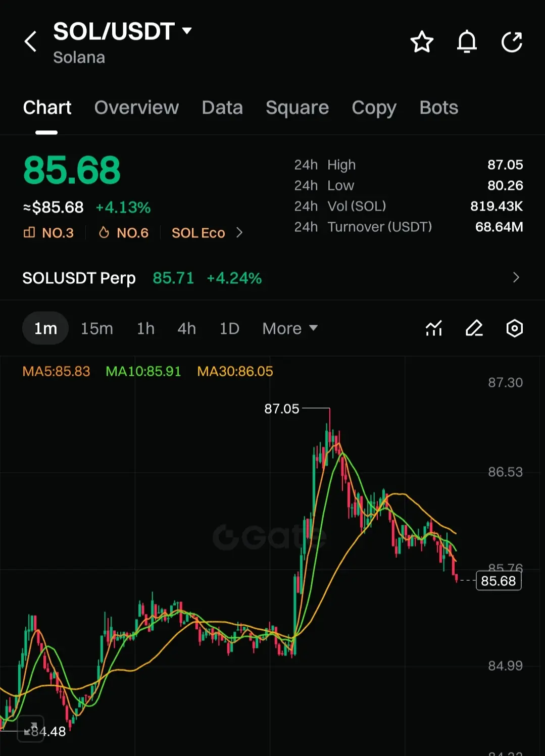Tap the Perp price 85.71
This screenshot has width=545, height=756.
173,278
